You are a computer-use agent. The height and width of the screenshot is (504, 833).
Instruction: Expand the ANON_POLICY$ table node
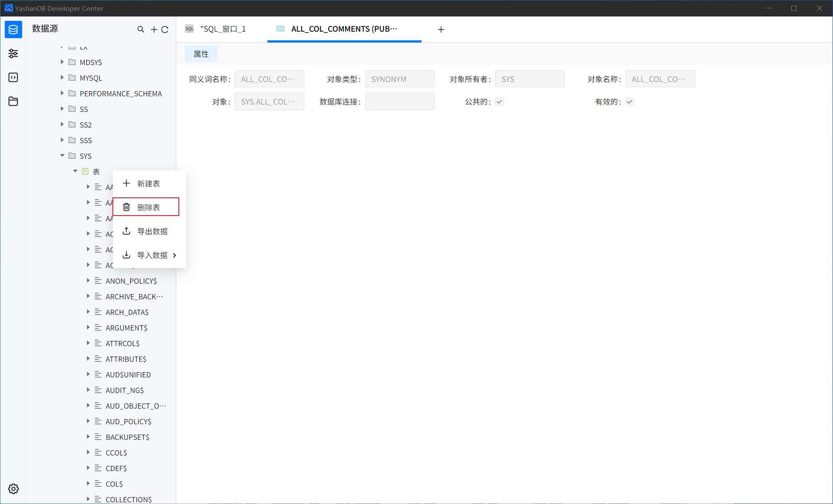pos(88,281)
